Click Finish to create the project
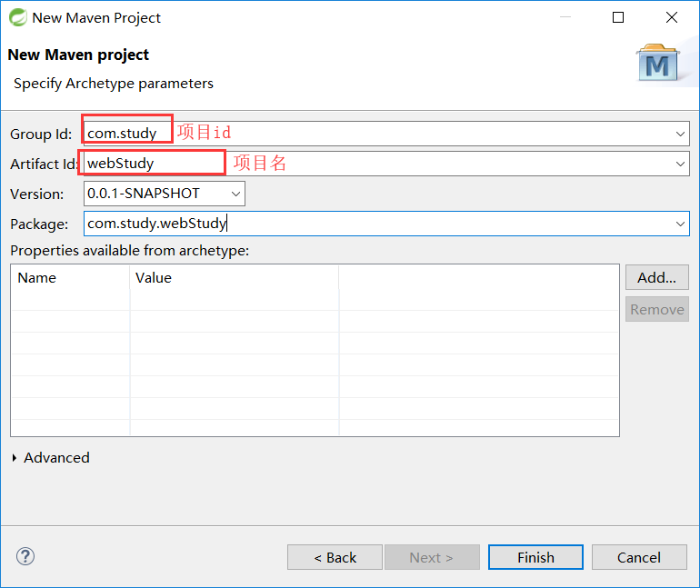Screen dimensions: 700x588 535,557
